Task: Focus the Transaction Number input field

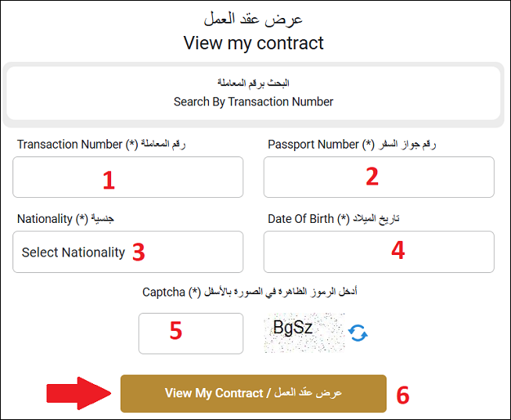Action: click(128, 177)
